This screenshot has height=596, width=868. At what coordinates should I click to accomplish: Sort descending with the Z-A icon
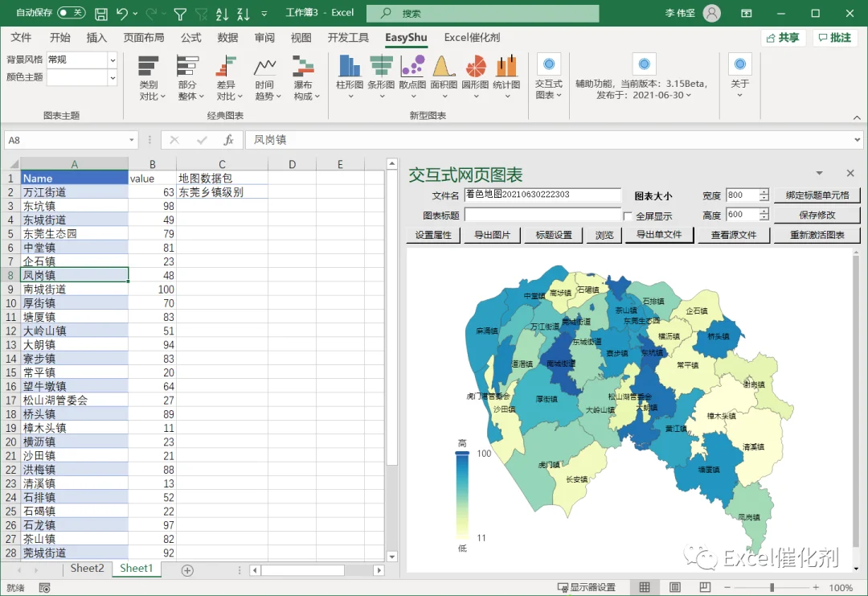click(x=243, y=14)
